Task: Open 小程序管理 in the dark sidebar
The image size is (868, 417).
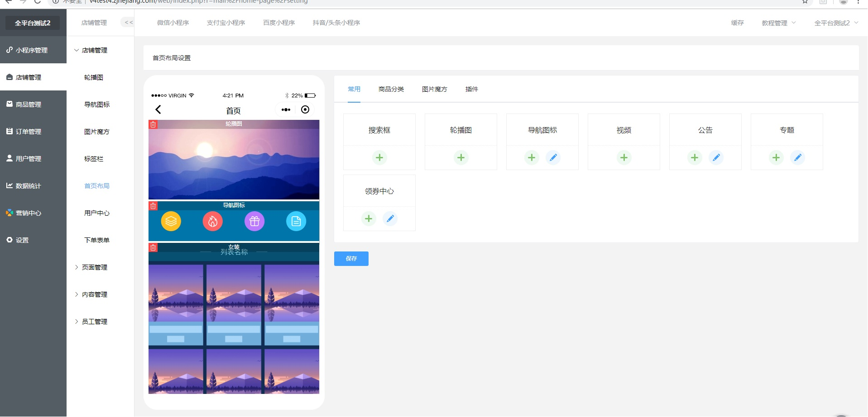Action: click(x=33, y=50)
